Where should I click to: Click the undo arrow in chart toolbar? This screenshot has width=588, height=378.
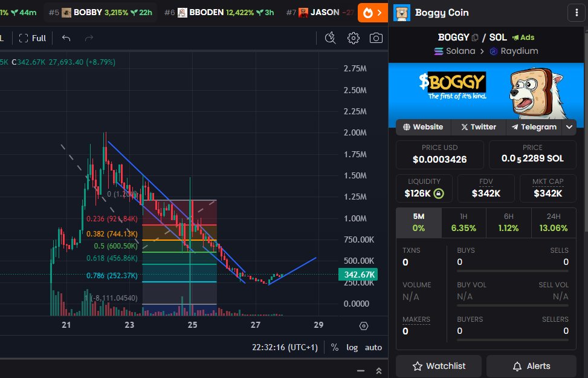pos(66,38)
